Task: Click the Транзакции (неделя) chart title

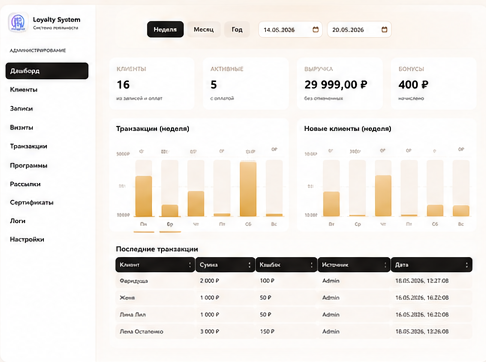Action: pos(153,129)
